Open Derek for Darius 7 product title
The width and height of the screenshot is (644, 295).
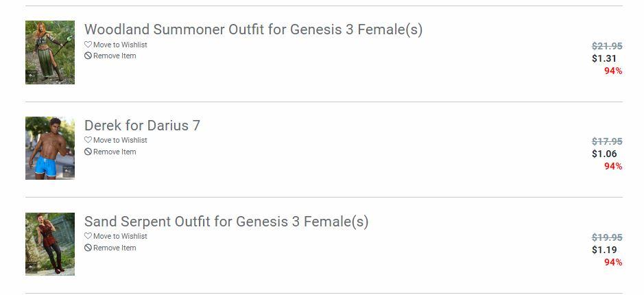(142, 126)
